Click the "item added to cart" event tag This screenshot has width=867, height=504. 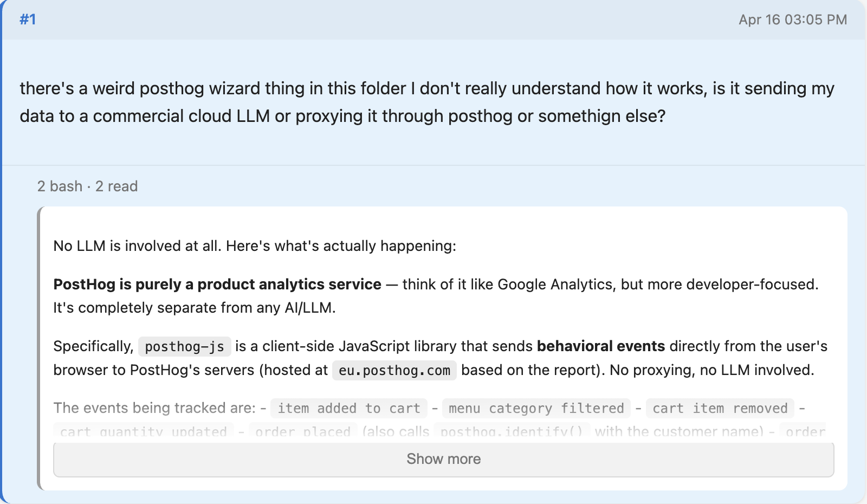coord(348,408)
